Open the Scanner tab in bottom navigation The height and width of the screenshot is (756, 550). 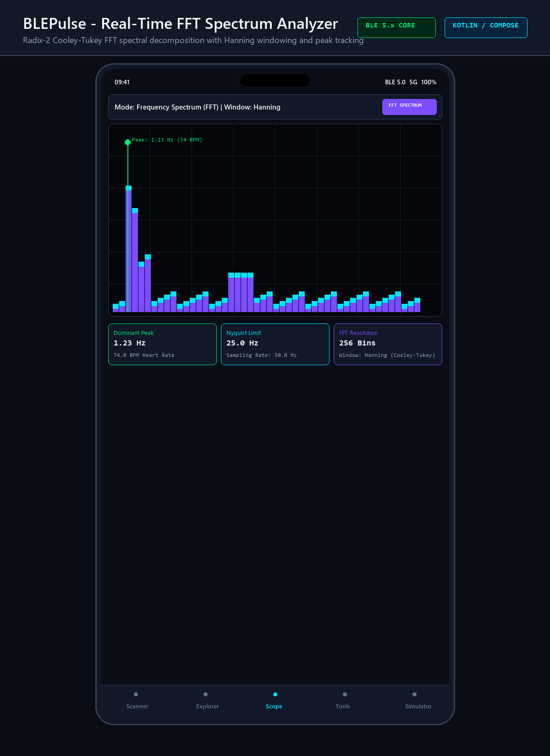tap(137, 701)
